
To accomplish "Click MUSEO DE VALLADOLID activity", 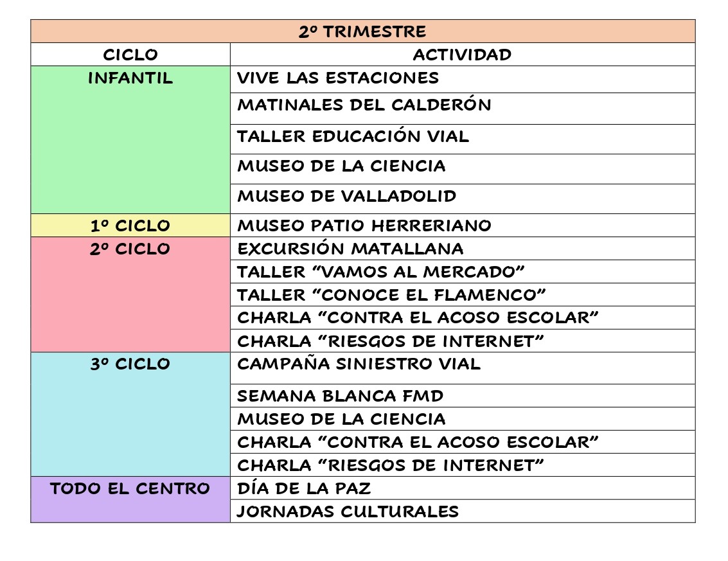I will pyautogui.click(x=347, y=196).
